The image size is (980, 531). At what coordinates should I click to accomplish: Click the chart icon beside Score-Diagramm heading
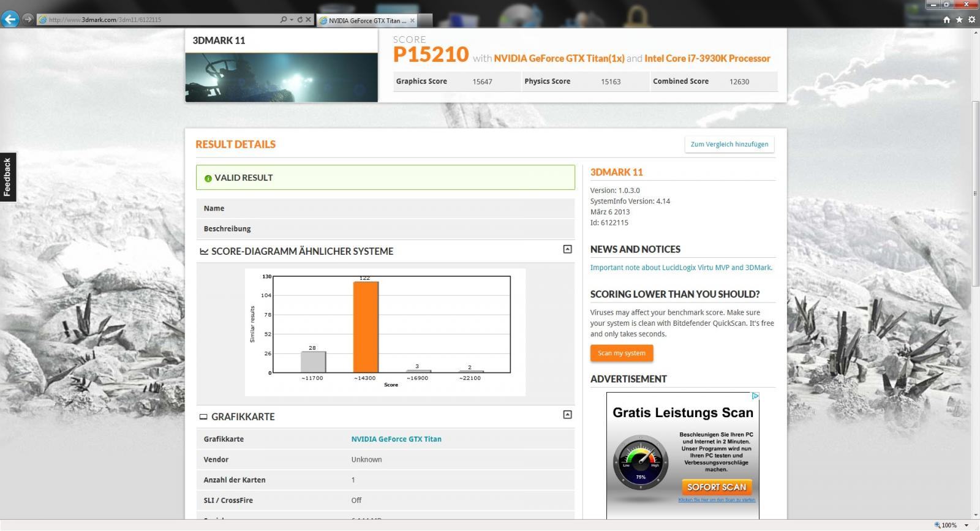pyautogui.click(x=204, y=251)
